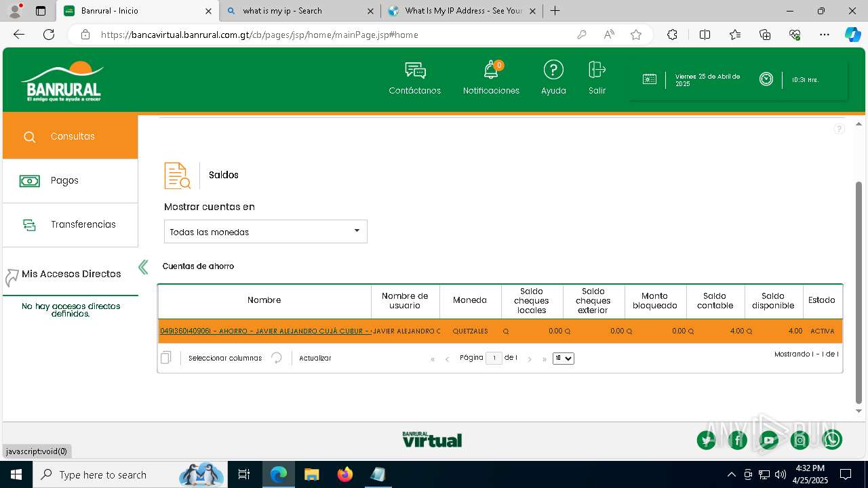Click page scrollbar down arrow

[x=859, y=411]
